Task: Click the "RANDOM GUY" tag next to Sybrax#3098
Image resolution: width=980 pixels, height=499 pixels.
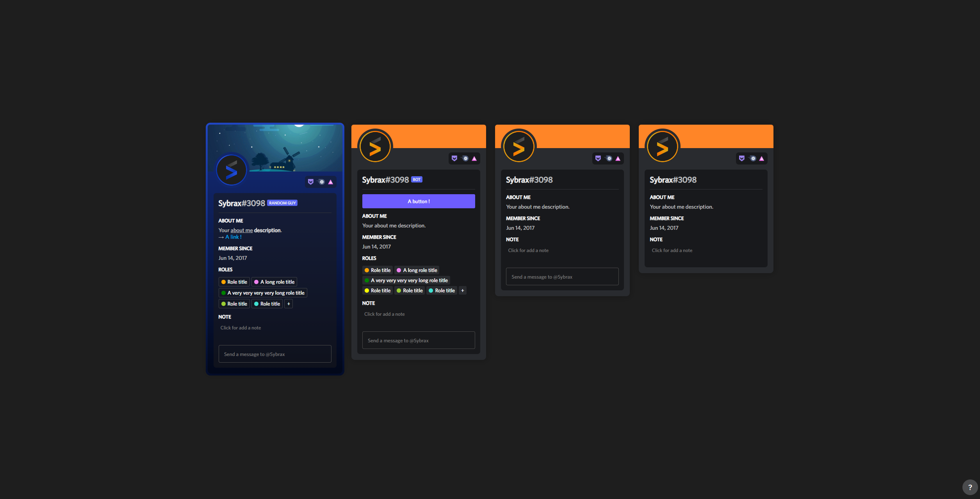Action: (x=282, y=202)
